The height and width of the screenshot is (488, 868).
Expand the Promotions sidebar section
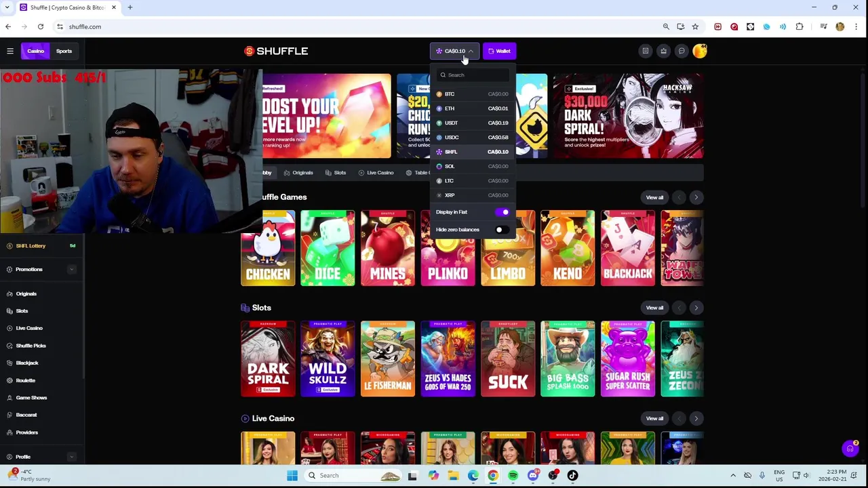click(x=71, y=269)
